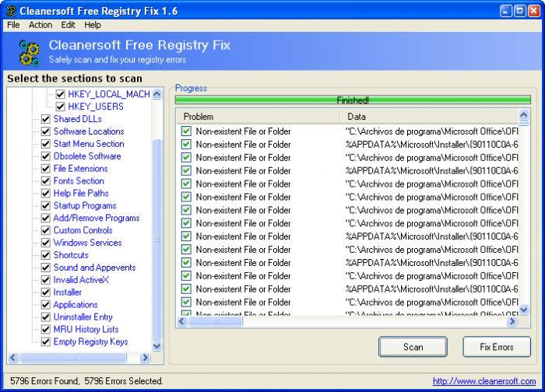
Task: Visit the http://www.cleanersoft.com link
Action: 484,381
